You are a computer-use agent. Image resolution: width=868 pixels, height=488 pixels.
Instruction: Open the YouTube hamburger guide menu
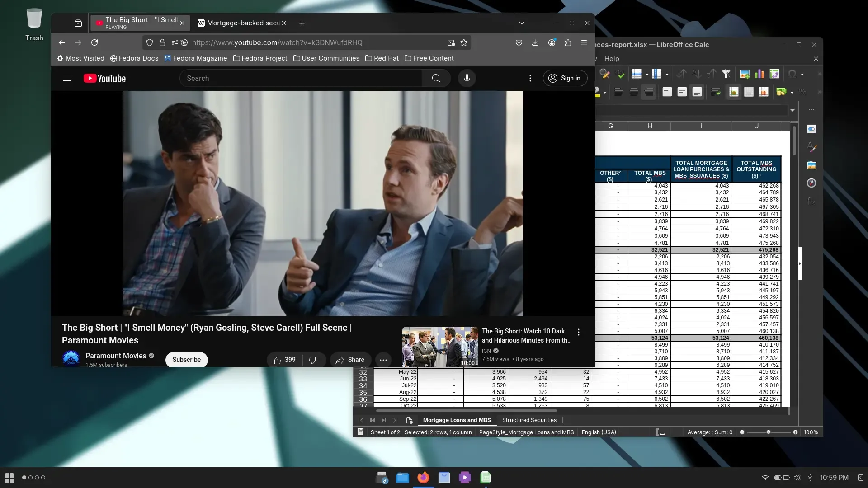67,78
